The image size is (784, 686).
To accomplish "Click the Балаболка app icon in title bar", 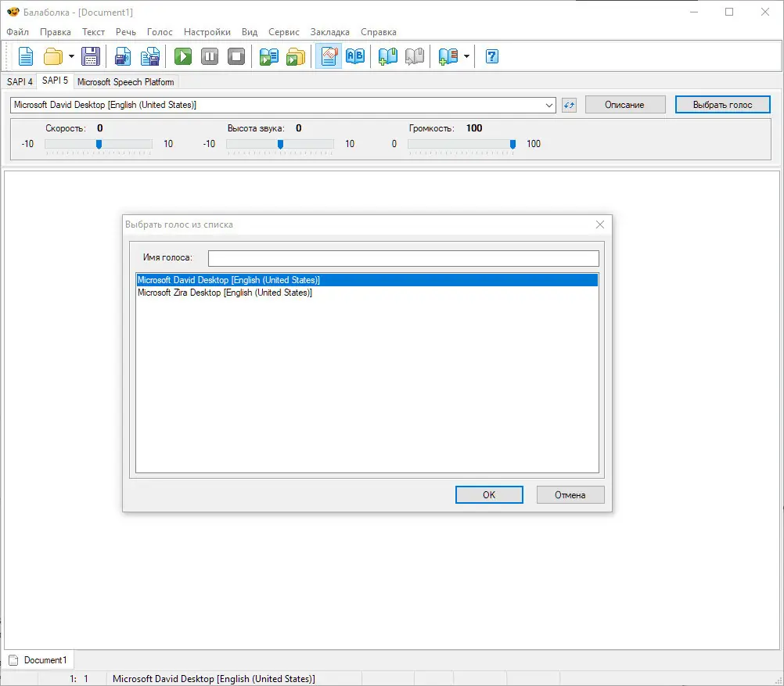I will tap(13, 12).
